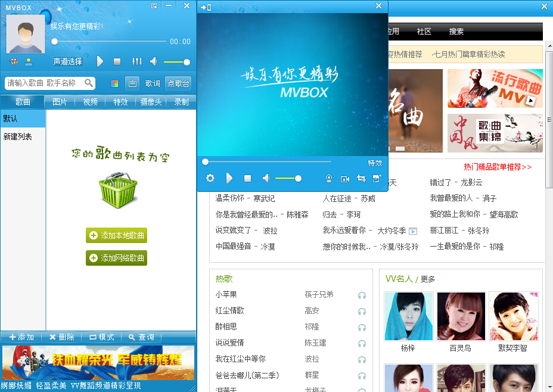Open 七月热门篇章精彩热读 link
553x392 pixels.
point(469,54)
